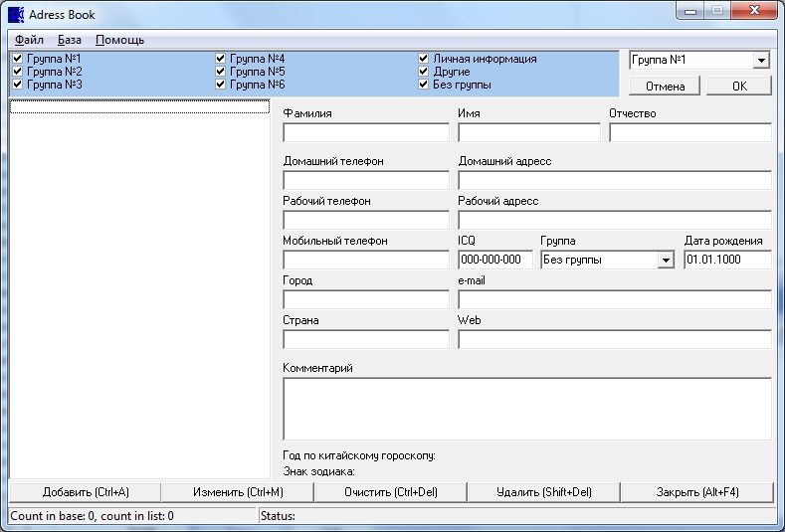This screenshot has height=532, width=785.
Task: Uncheck the Группа №1 checkbox
Action: click(17, 60)
